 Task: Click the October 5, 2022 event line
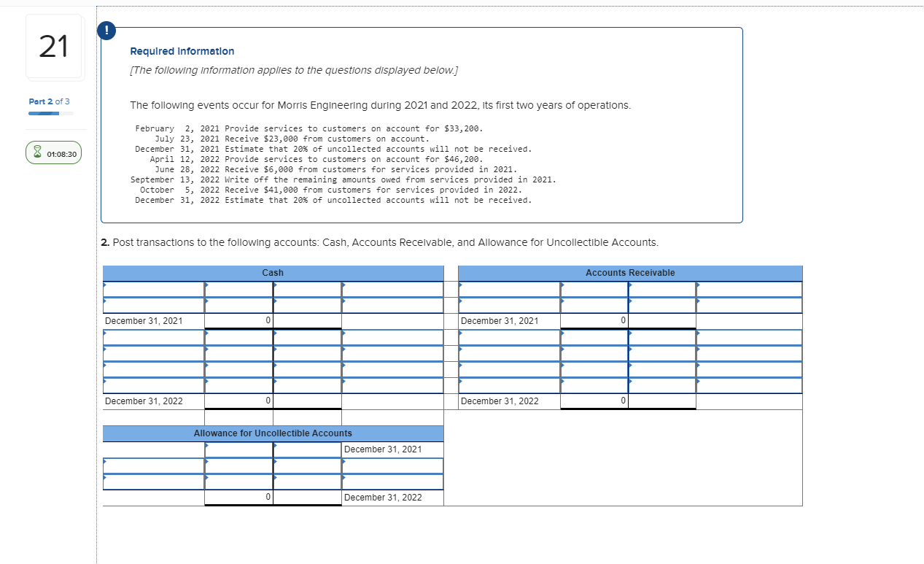tap(331, 190)
